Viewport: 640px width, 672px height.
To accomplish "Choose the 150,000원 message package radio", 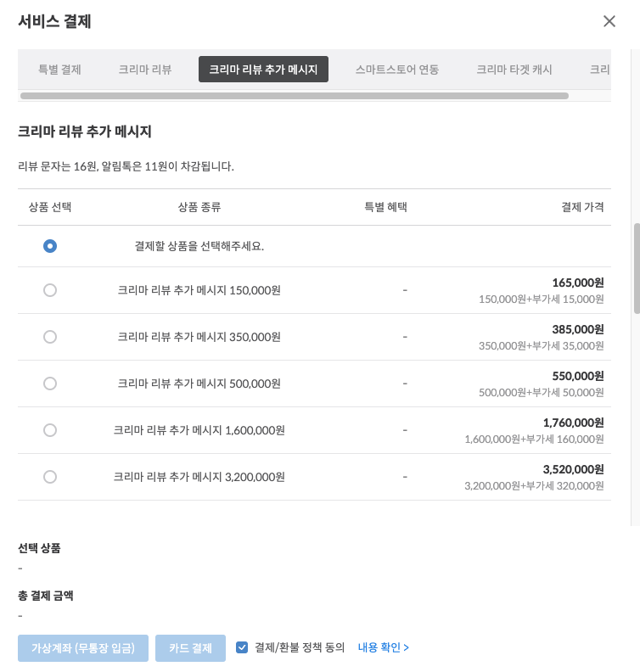I will tap(50, 290).
